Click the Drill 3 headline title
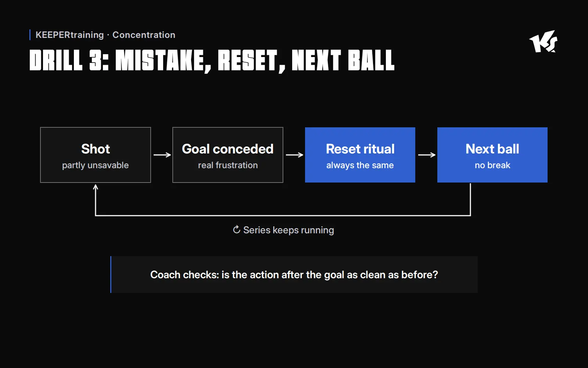Screen dimensions: 588x368 (x=212, y=61)
